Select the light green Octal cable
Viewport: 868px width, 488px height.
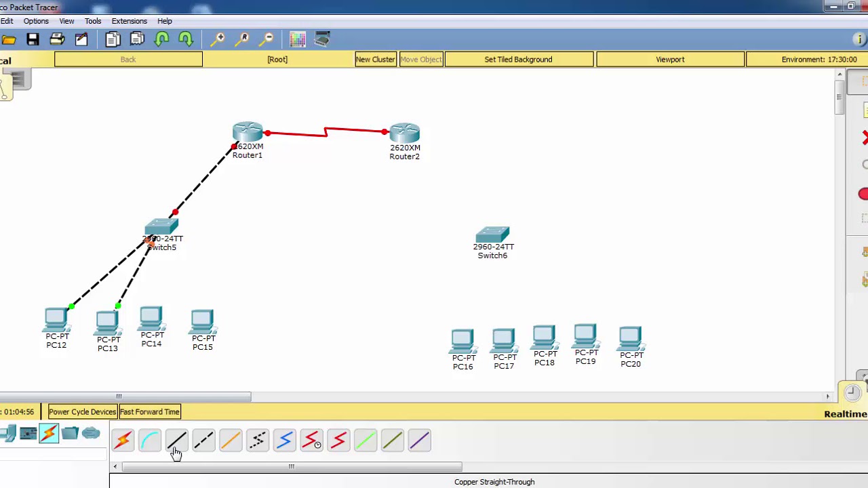coord(366,441)
